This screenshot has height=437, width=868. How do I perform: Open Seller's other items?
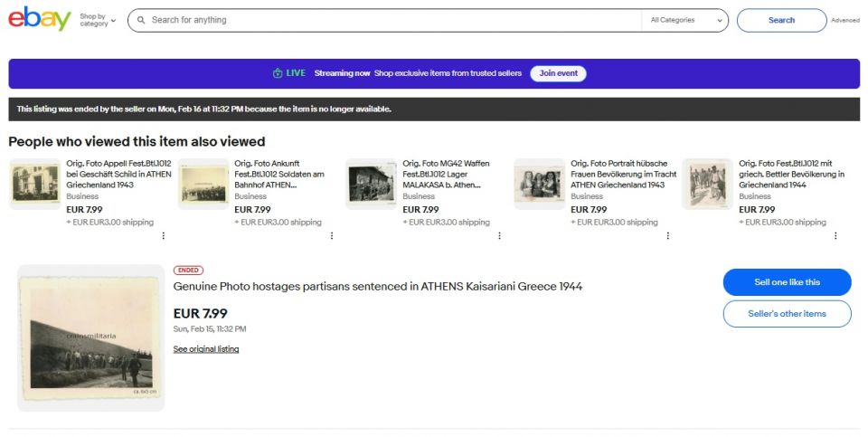tap(787, 314)
